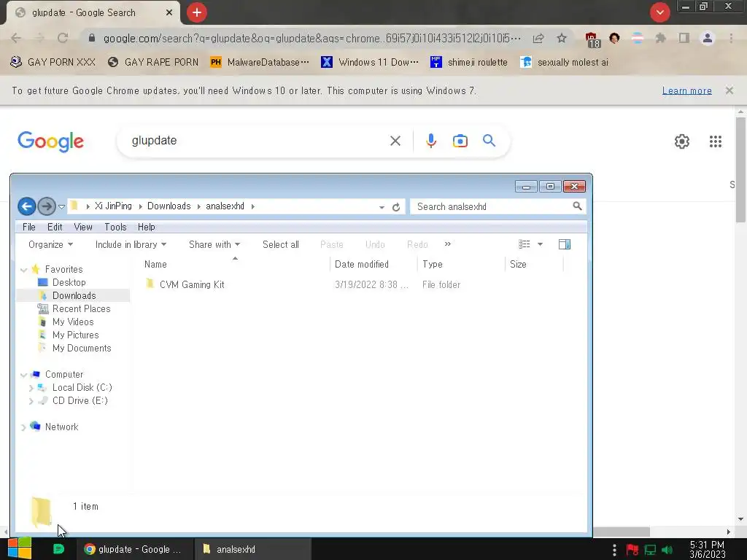
Task: Refresh the analsexhd folder view
Action: pos(396,206)
